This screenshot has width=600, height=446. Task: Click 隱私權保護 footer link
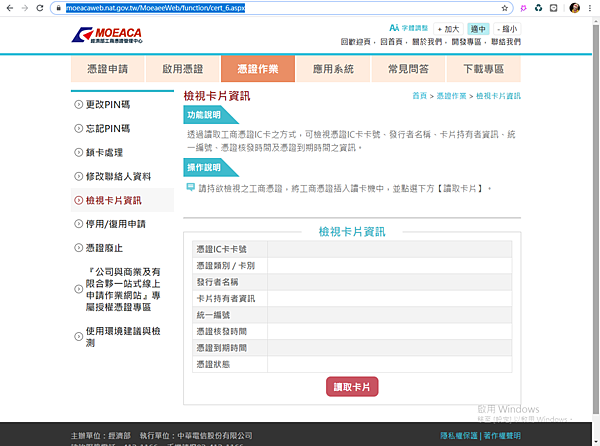(459, 436)
